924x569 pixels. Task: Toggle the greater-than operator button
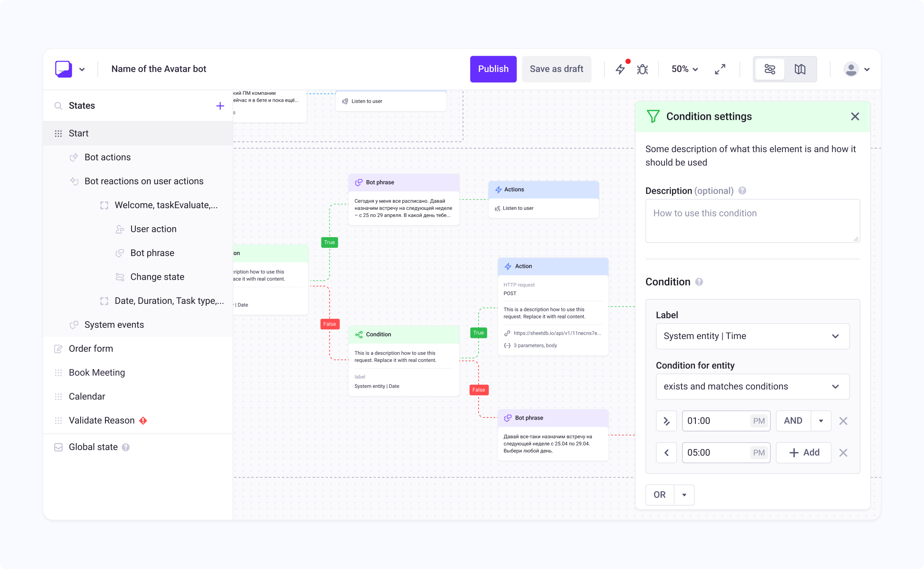tap(666, 421)
